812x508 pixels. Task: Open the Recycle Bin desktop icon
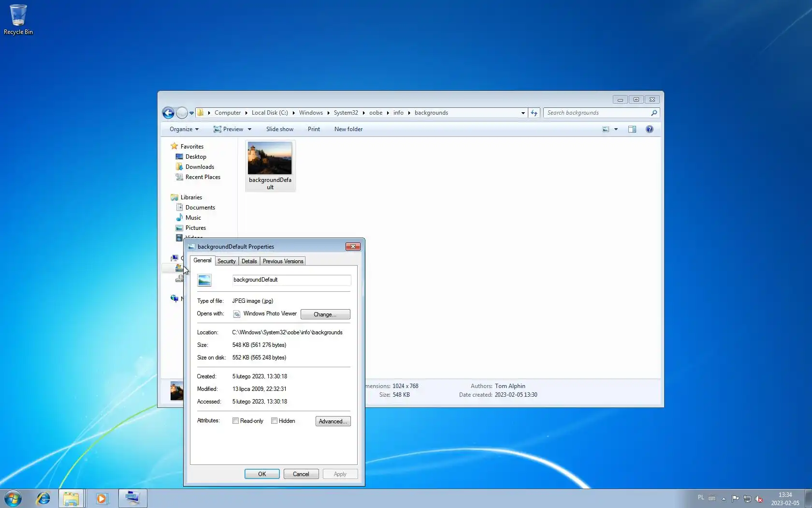[18, 19]
